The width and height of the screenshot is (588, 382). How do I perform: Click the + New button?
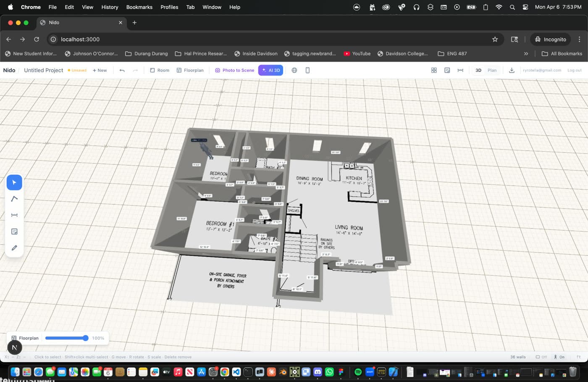point(100,70)
